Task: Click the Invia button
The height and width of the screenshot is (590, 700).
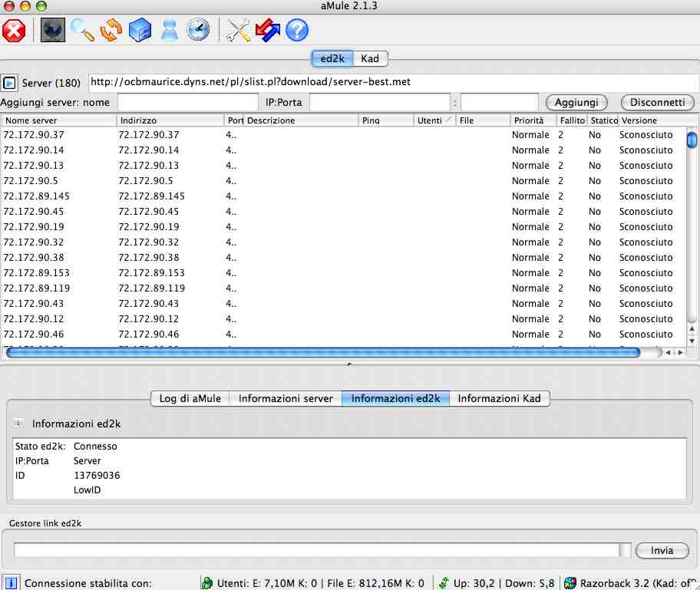Action: [x=662, y=550]
